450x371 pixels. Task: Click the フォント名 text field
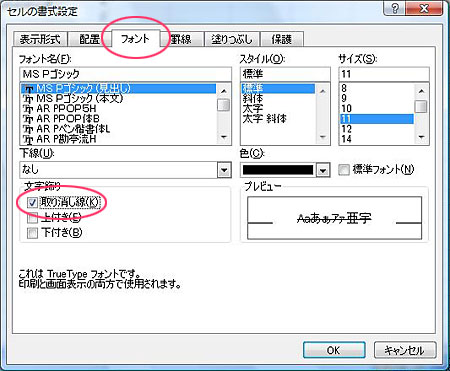(x=125, y=74)
